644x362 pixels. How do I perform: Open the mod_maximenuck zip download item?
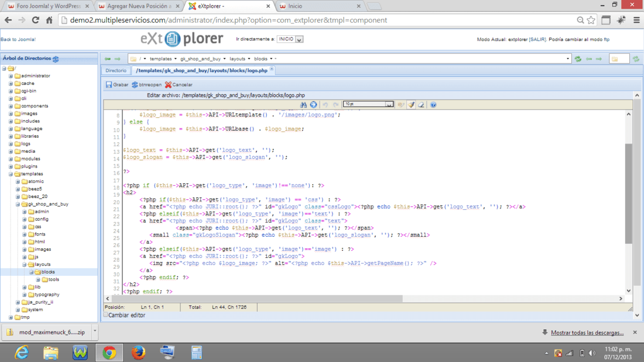point(47,332)
